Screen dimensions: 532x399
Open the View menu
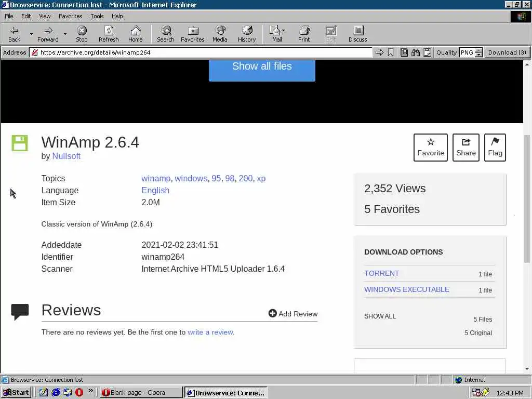pyautogui.click(x=45, y=16)
